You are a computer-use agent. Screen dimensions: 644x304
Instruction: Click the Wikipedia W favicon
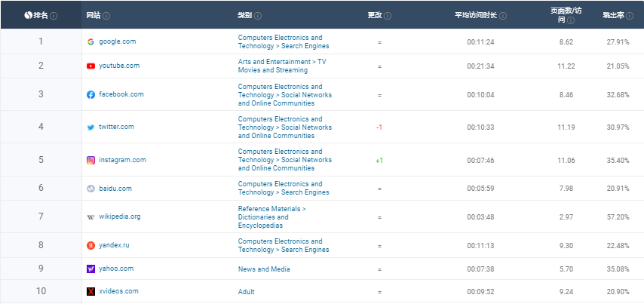pos(90,216)
